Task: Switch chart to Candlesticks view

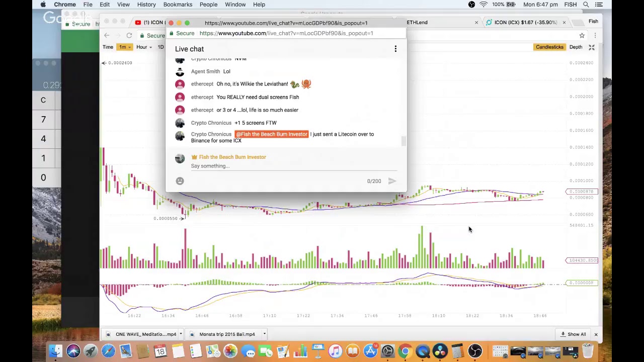Action: click(549, 47)
